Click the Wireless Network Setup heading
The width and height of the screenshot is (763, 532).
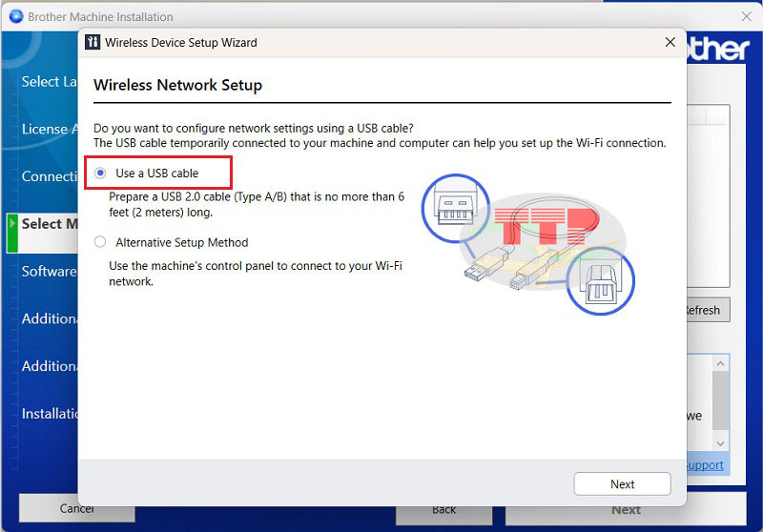click(x=177, y=85)
